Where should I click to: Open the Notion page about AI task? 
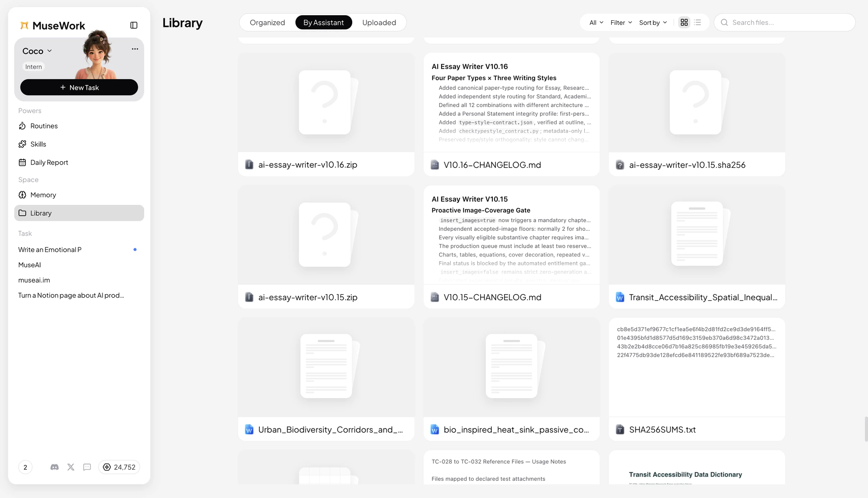point(79,295)
